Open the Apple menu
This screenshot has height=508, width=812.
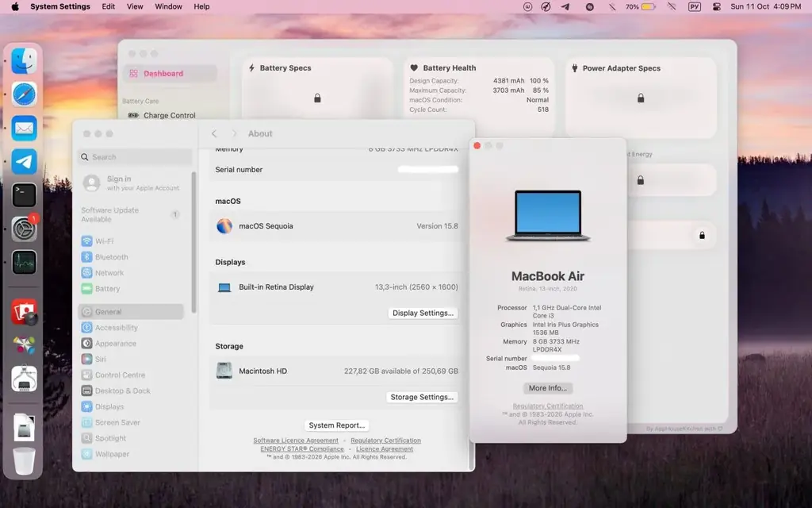[15, 6]
